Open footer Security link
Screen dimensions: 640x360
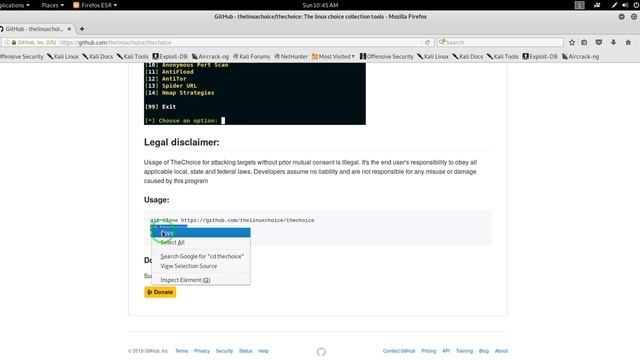pos(224,351)
